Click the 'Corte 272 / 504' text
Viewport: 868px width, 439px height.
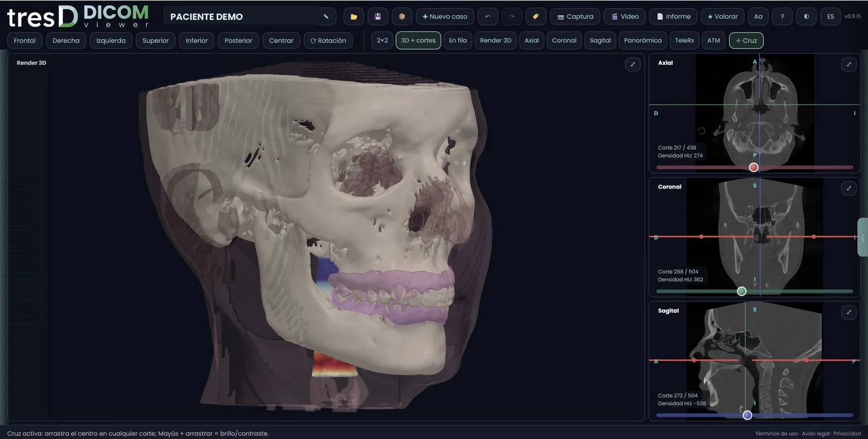[678, 396]
